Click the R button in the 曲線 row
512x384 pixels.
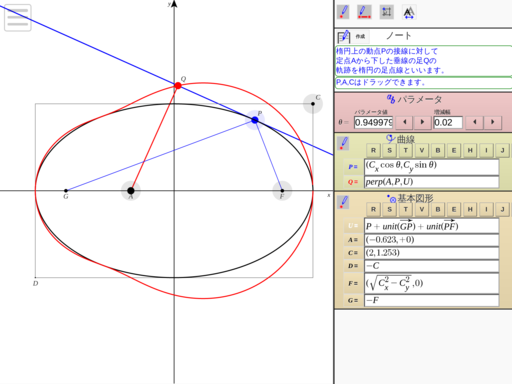pos(373,150)
